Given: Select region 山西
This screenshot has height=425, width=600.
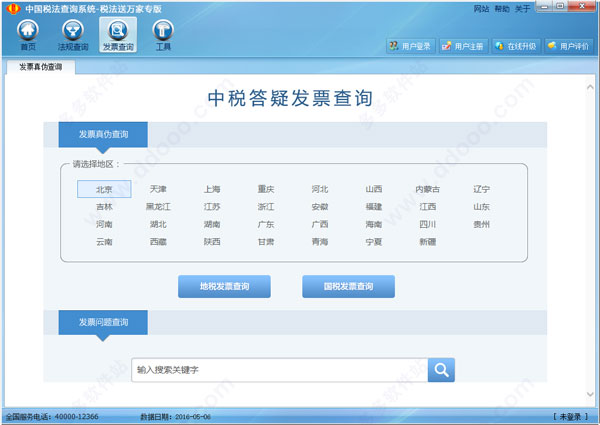Looking at the screenshot, I should (374, 189).
